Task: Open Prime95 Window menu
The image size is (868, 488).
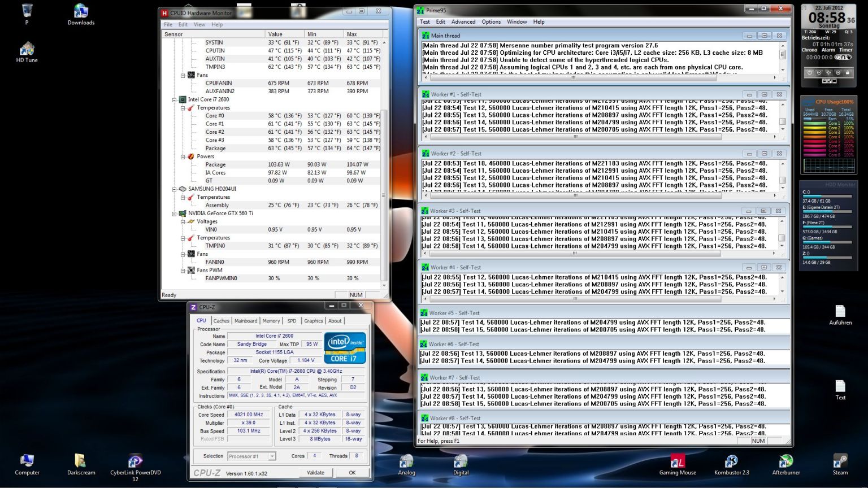Action: point(517,21)
